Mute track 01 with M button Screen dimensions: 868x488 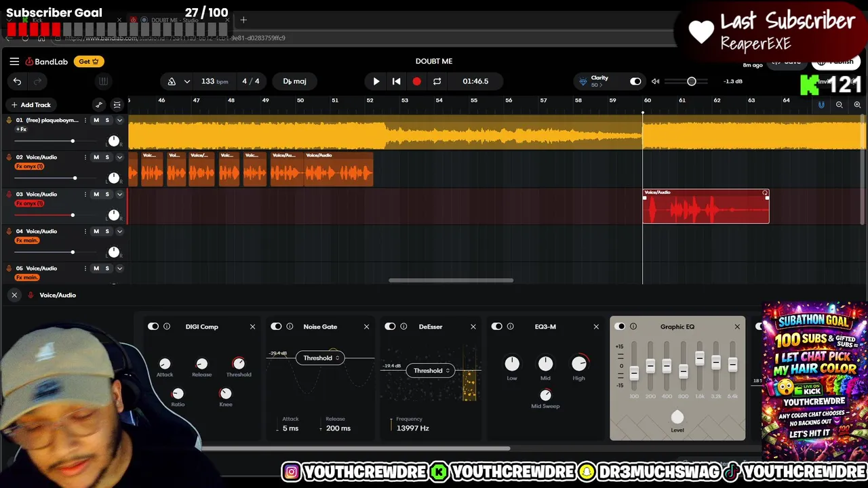[96, 120]
